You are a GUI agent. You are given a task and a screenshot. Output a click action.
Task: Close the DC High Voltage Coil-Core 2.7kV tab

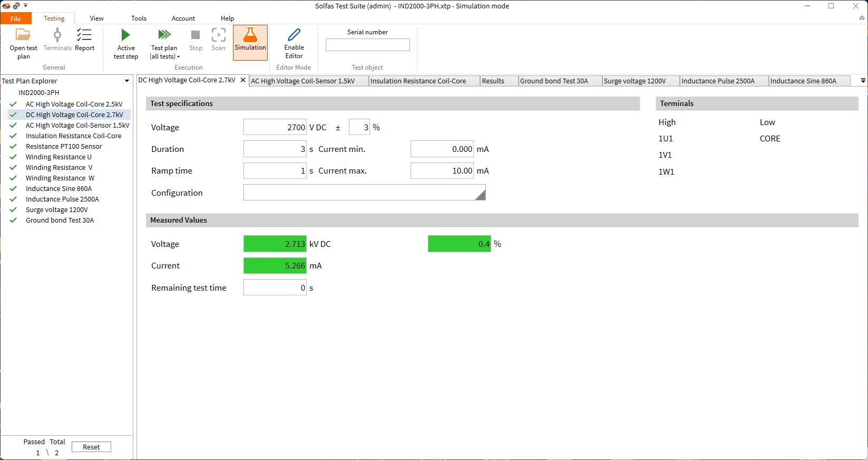(243, 80)
